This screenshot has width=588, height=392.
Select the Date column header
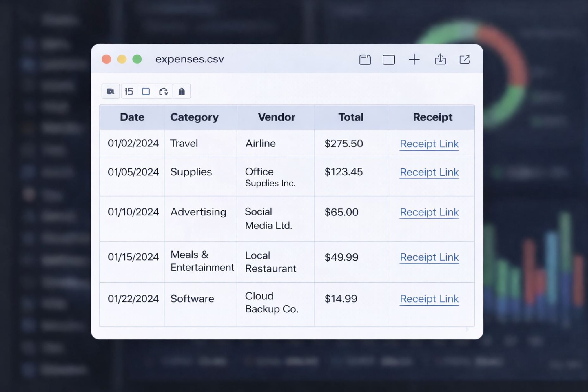pyautogui.click(x=132, y=117)
